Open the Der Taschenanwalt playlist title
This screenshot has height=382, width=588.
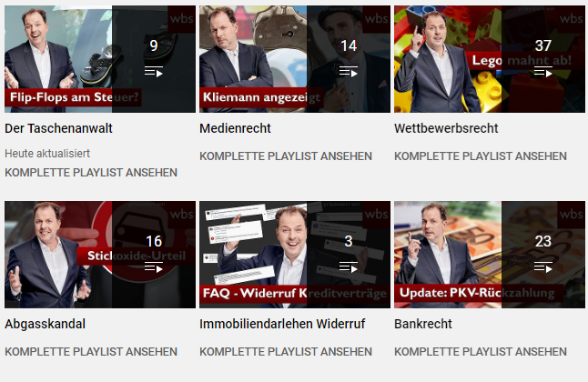(x=58, y=128)
